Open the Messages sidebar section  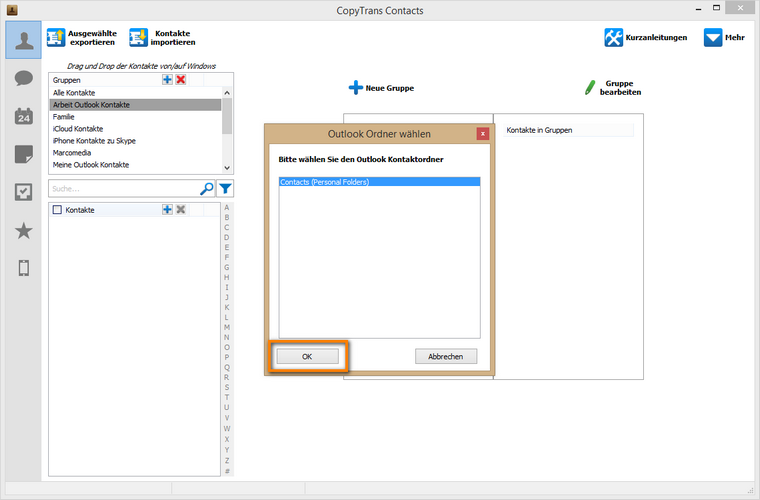pos(24,78)
